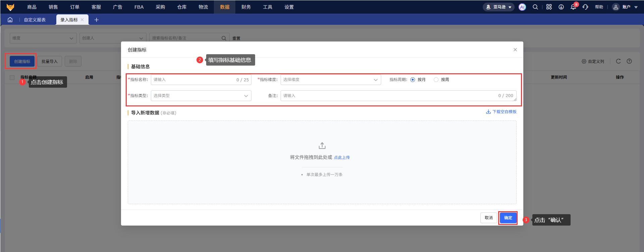Open the AI assistant icon
The width and height of the screenshot is (644, 252).
(522, 7)
